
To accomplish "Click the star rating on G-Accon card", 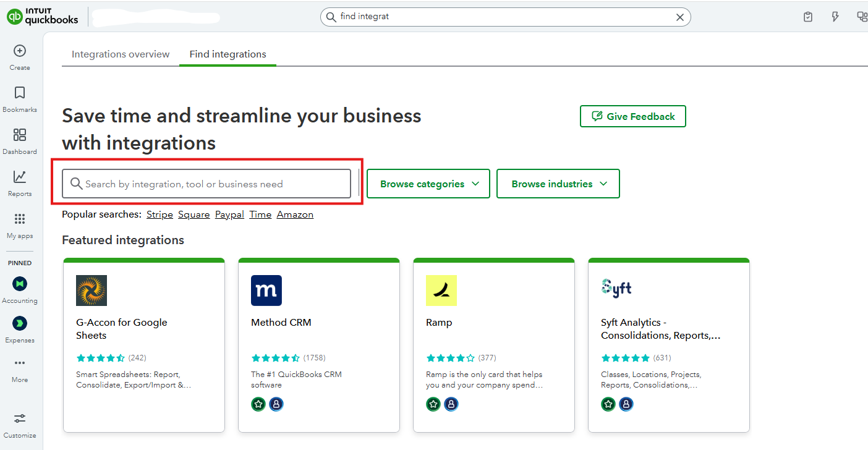I will tap(101, 358).
